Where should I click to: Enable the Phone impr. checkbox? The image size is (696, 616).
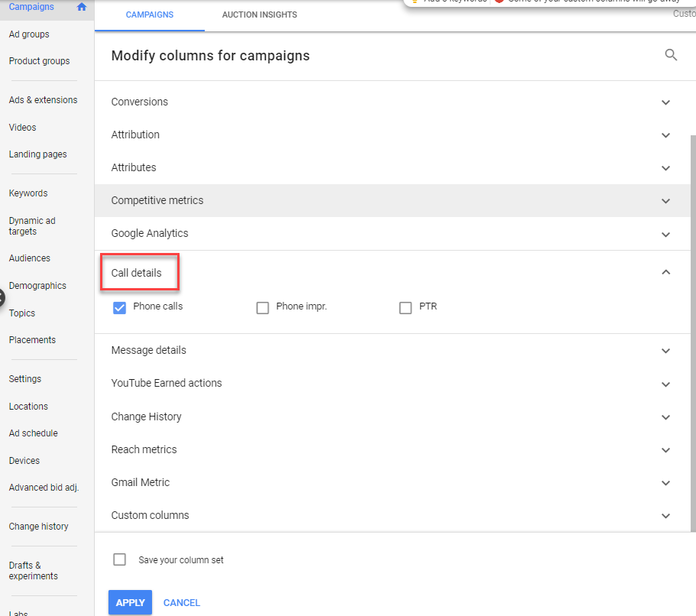pyautogui.click(x=263, y=308)
